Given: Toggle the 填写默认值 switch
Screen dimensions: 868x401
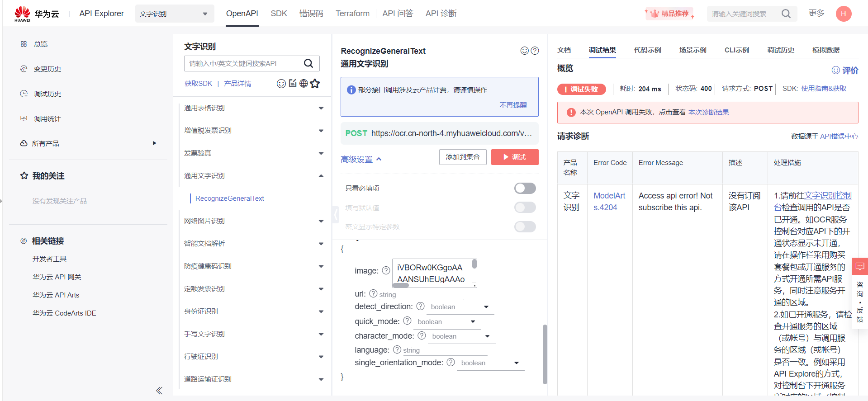Looking at the screenshot, I should (x=525, y=208).
